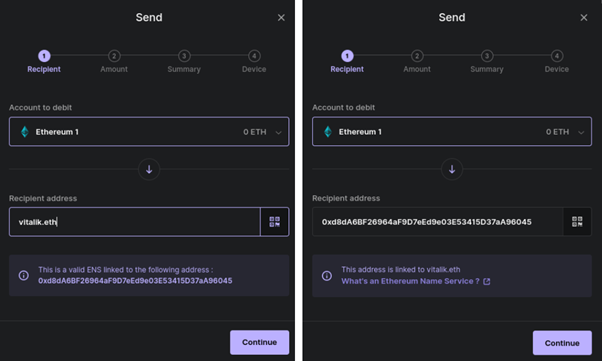Close the right Send dialog
The width and height of the screenshot is (602, 362).
click(x=584, y=18)
